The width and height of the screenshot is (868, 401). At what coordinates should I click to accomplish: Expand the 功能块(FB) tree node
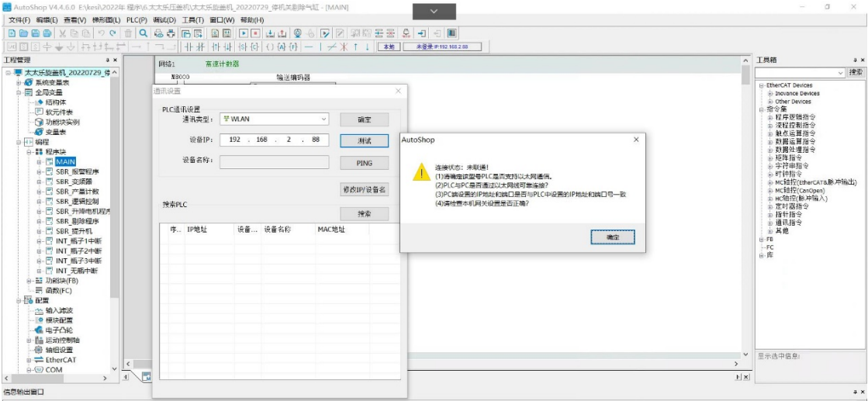click(29, 281)
